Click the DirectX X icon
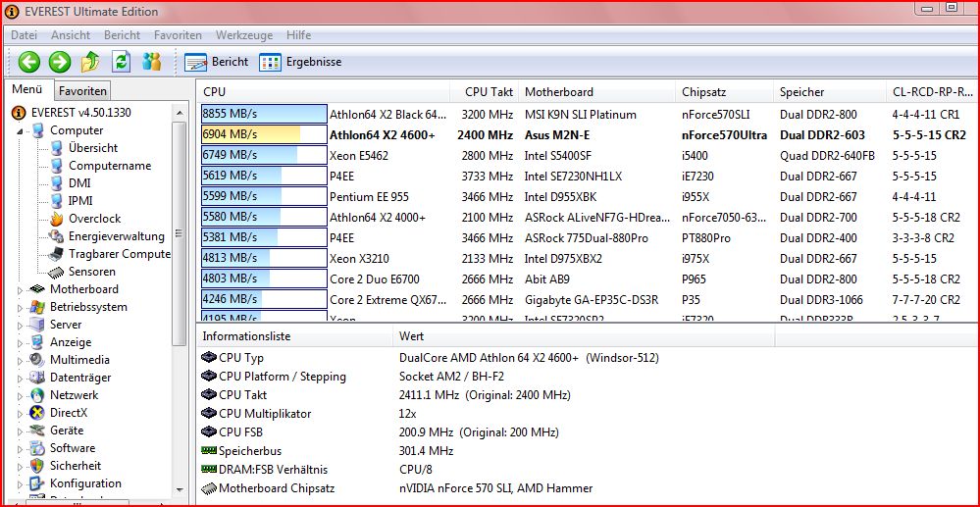 click(37, 413)
